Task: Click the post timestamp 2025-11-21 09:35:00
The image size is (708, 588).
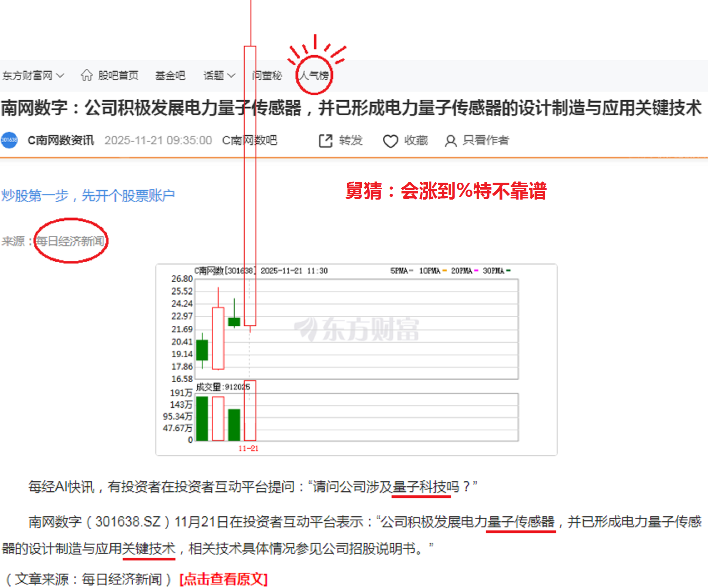Action: pos(158,140)
